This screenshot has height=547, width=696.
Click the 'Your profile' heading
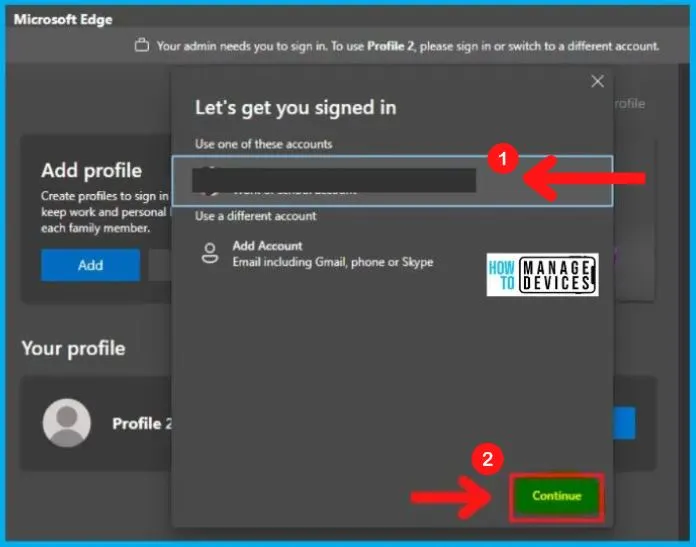point(74,349)
